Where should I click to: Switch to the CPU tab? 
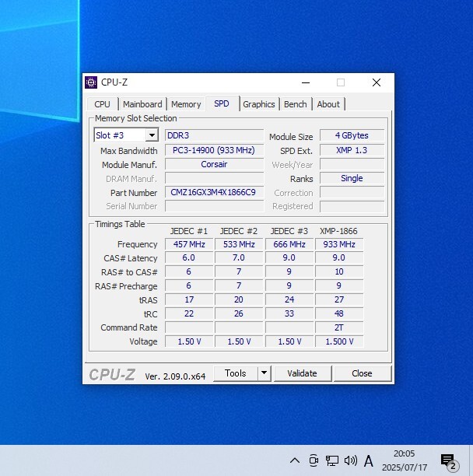click(102, 104)
